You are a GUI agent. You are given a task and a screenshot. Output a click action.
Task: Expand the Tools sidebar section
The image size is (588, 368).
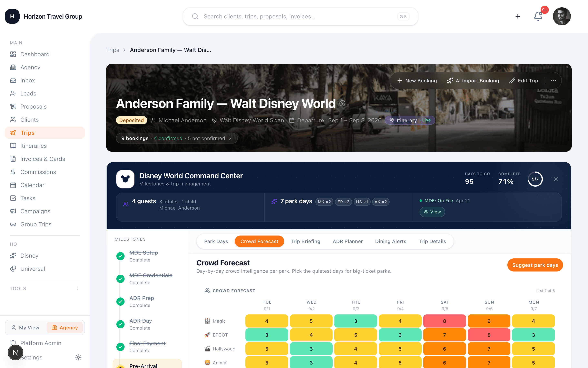coord(45,288)
